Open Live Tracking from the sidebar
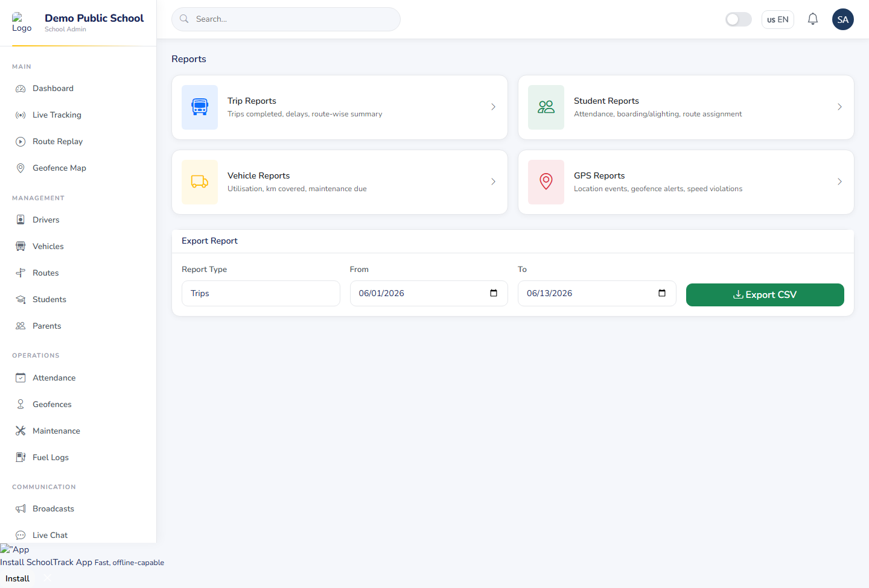The height and width of the screenshot is (588, 869). (78, 115)
